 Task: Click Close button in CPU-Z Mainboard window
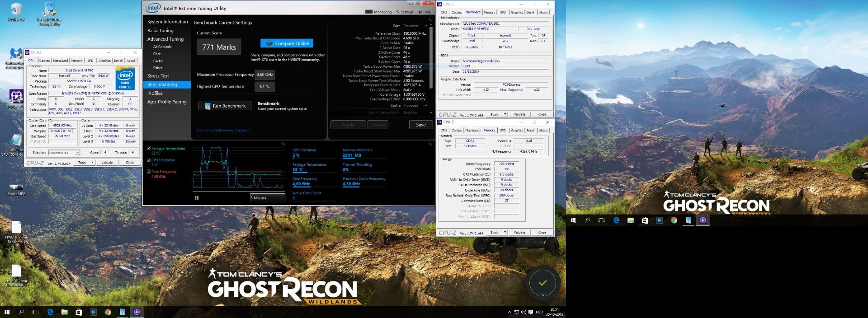click(x=542, y=114)
